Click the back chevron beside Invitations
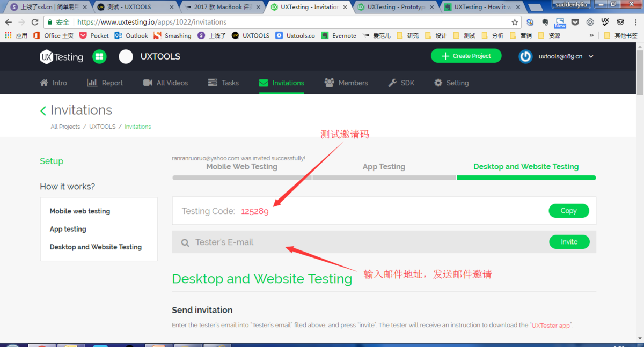The height and width of the screenshot is (347, 644). point(43,110)
